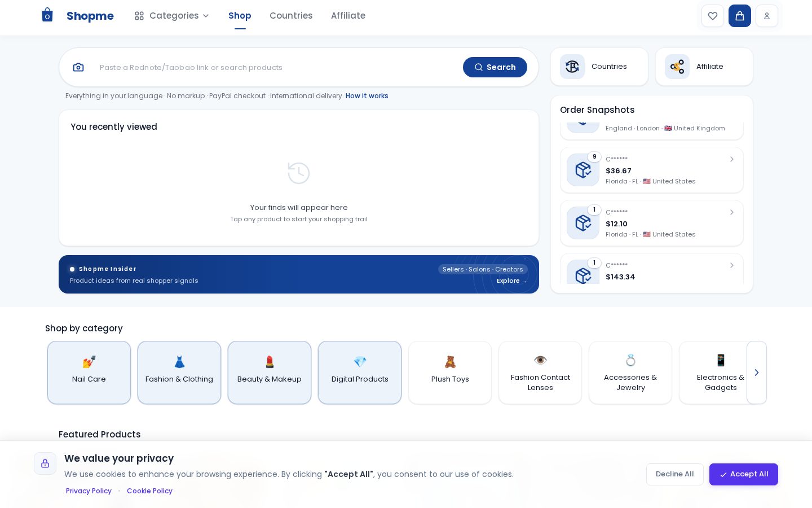Click the camera image search icon
Screen dimensions: 812x508
pyautogui.click(x=78, y=67)
